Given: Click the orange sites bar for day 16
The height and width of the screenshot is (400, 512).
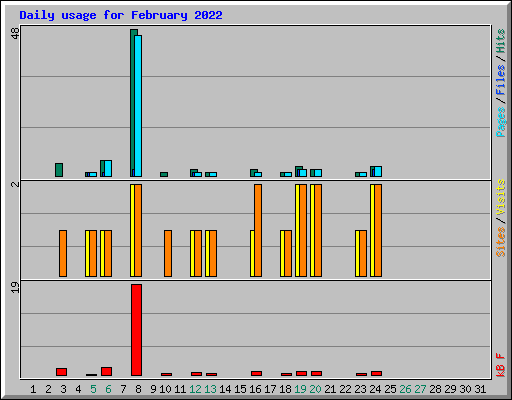Looking at the screenshot, I should (258, 230).
